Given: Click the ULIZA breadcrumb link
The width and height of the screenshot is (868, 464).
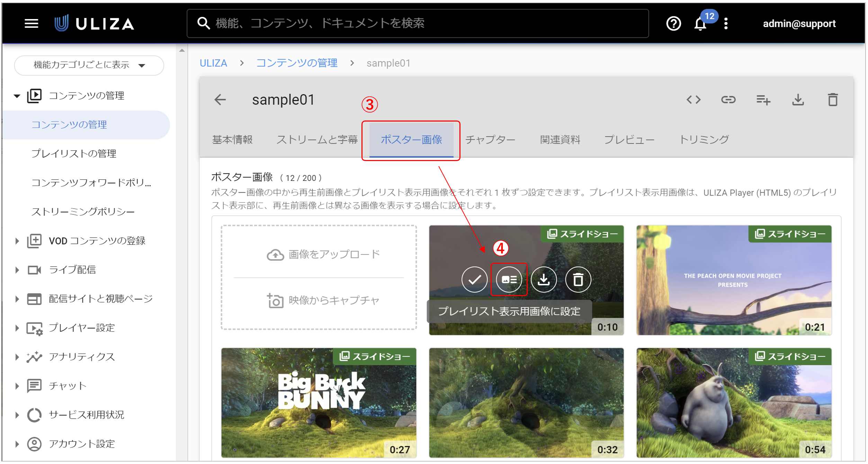Looking at the screenshot, I should [213, 63].
